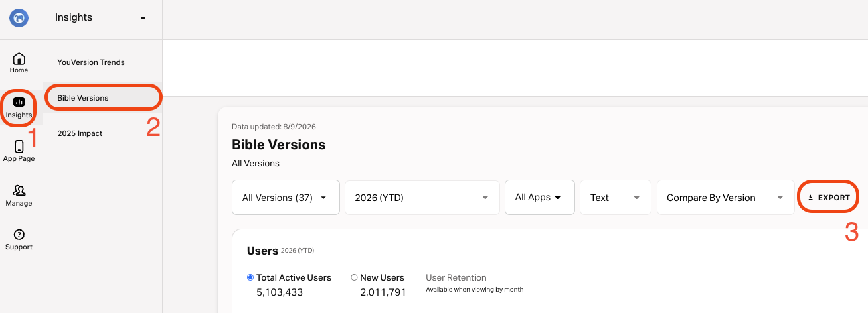Viewport: 868px width, 313px height.
Task: Click the Users section heading
Action: click(262, 251)
